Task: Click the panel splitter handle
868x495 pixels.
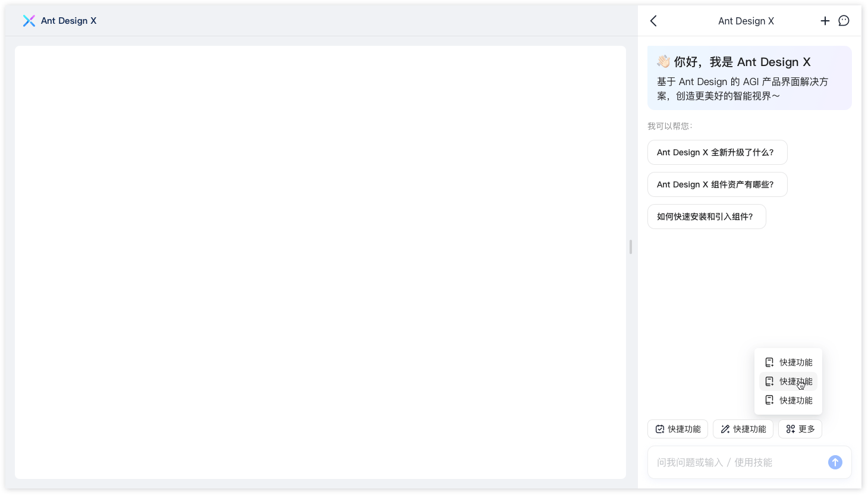Action: (631, 247)
